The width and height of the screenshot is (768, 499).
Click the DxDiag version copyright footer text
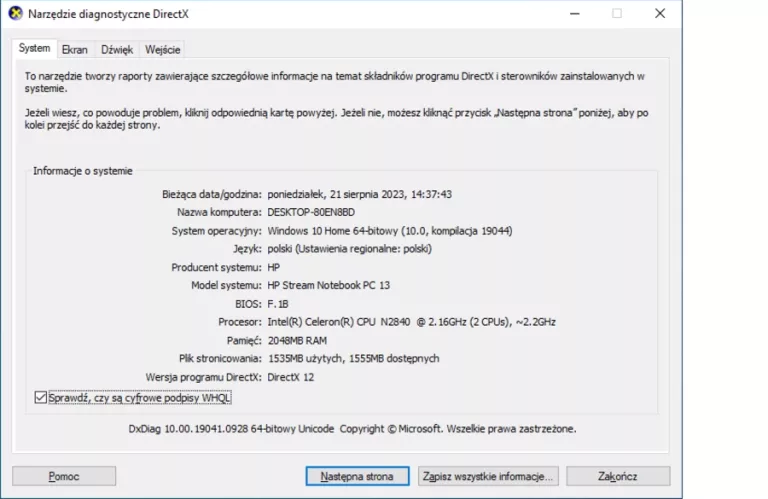point(352,429)
